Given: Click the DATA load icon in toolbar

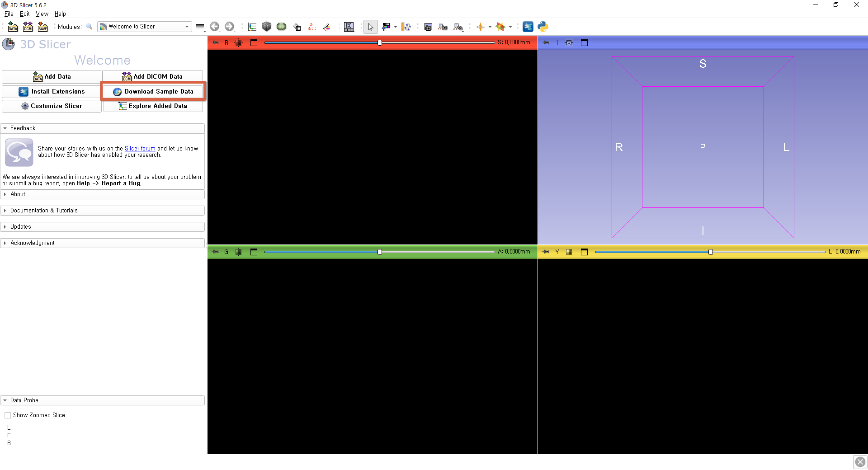Looking at the screenshot, I should click(13, 27).
